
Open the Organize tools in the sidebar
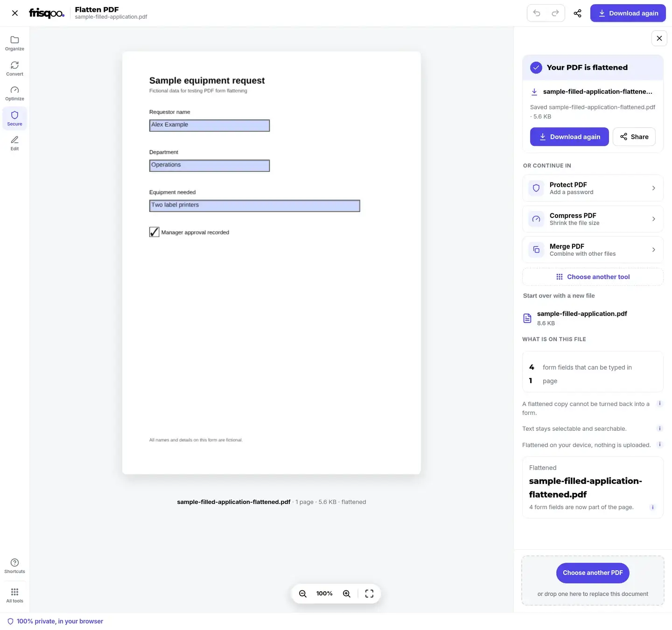pos(14,43)
